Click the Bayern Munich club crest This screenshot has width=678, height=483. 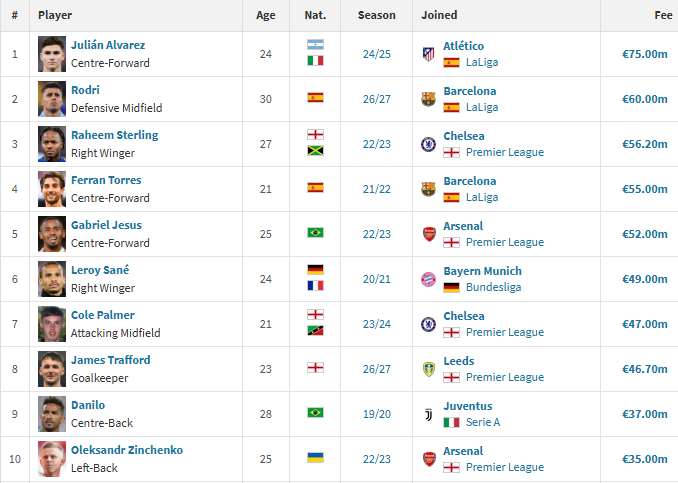point(428,279)
